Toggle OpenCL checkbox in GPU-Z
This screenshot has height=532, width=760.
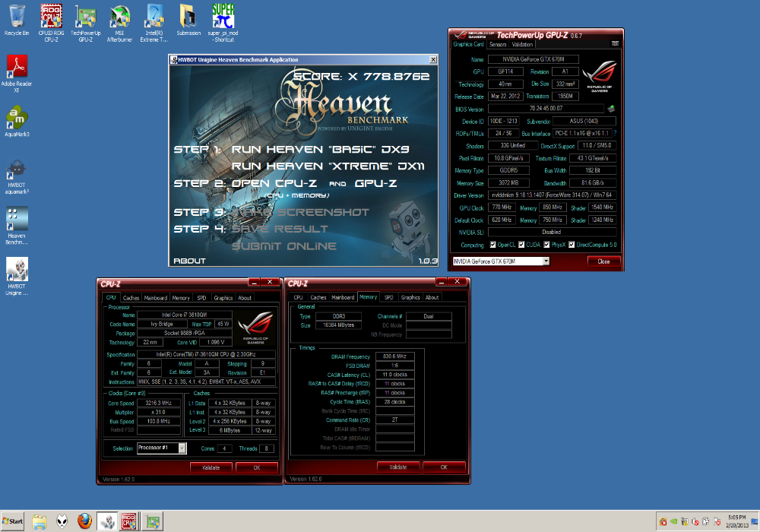(x=493, y=245)
